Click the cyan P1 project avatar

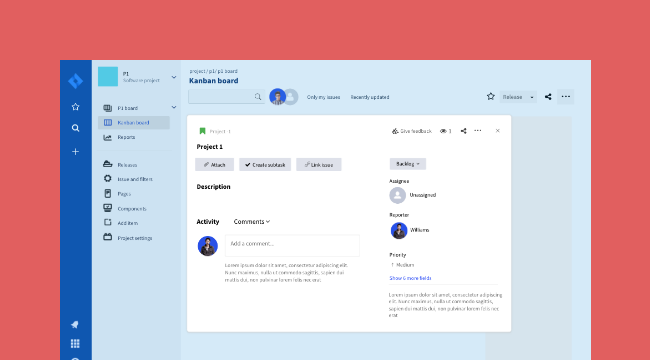pos(108,77)
